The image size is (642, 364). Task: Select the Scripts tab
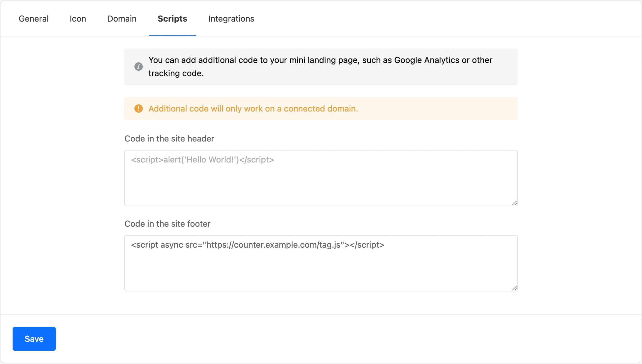click(x=172, y=19)
